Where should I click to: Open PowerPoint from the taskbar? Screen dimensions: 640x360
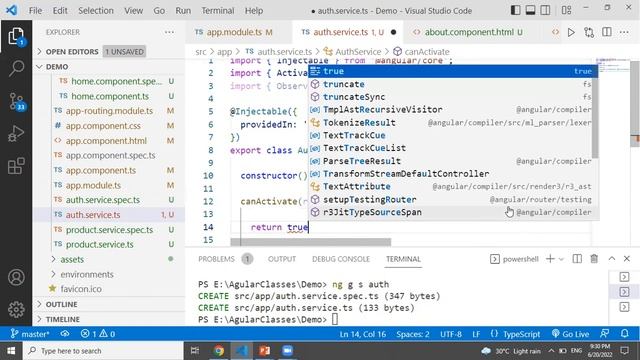pos(264,351)
